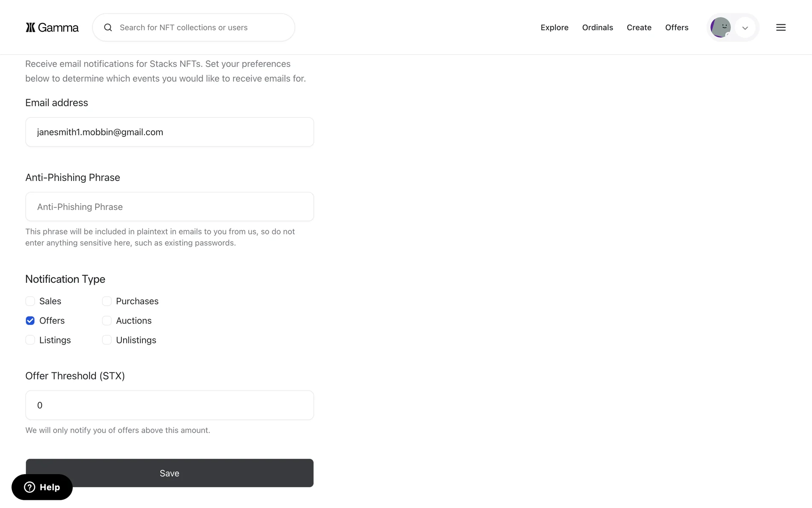Screen dimensions: 812x508
Task: Turn on Unlistings notifications
Action: pyautogui.click(x=107, y=340)
